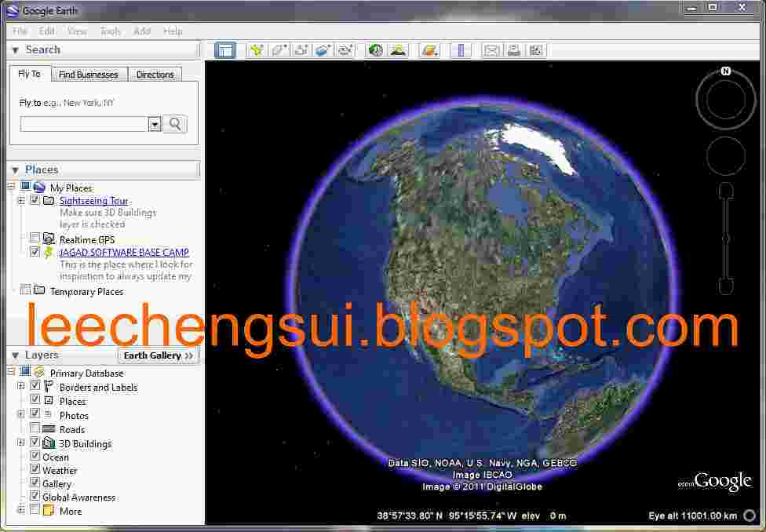Image resolution: width=766 pixels, height=532 pixels.
Task: Open the JAGAD SOFTWARE BASE CAMP link
Action: (x=124, y=253)
